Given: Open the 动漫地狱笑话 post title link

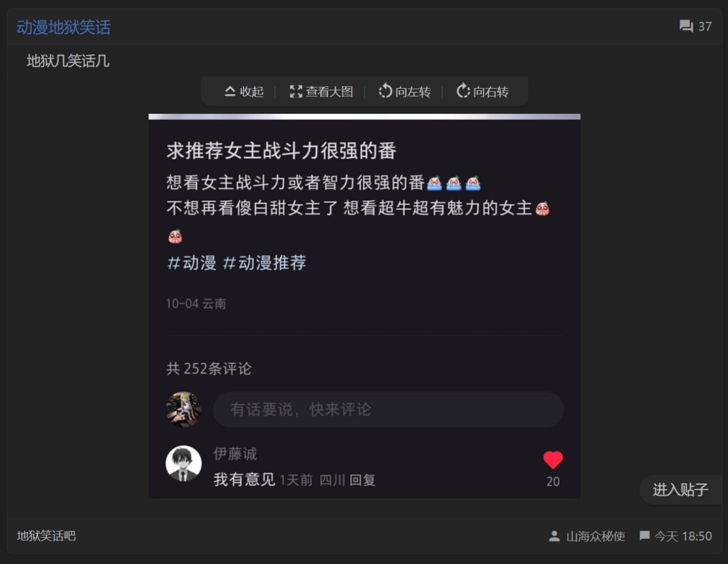Looking at the screenshot, I should pyautogui.click(x=64, y=27).
